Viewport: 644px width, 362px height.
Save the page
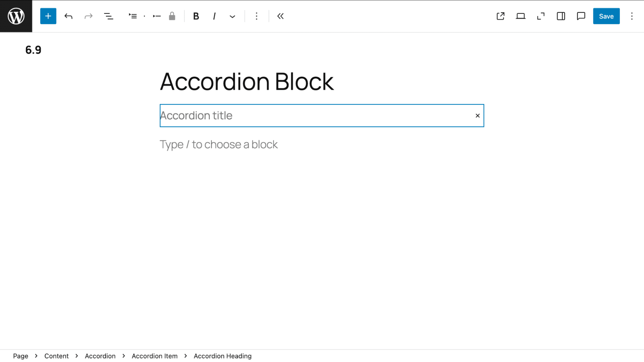(606, 16)
